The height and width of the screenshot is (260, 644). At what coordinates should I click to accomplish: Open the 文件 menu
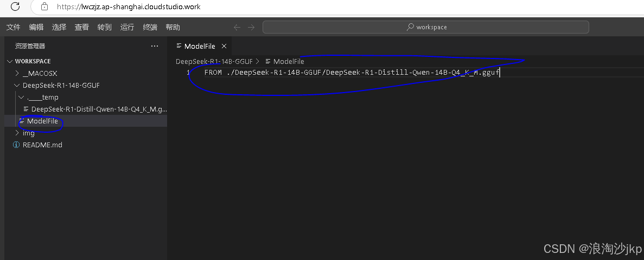pyautogui.click(x=14, y=27)
